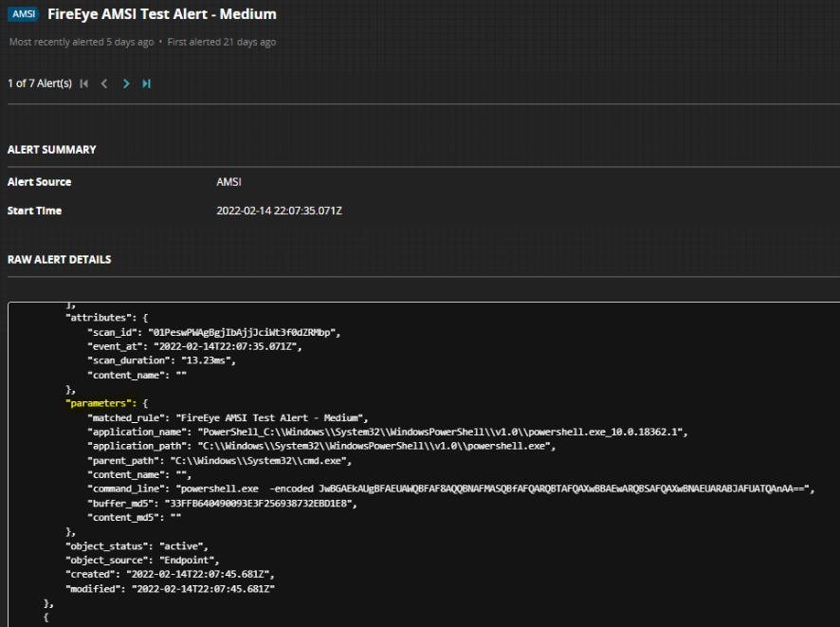Select the scan_duration 13.23ms line

pyautogui.click(x=162, y=360)
